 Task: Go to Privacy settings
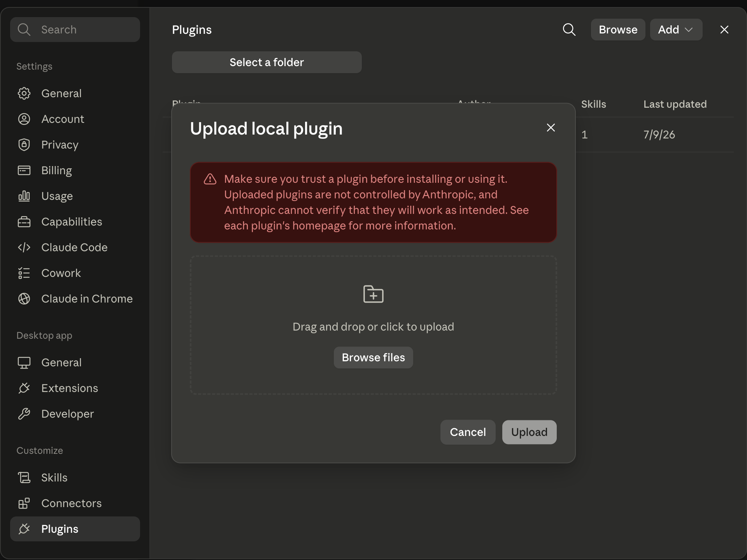75,145
